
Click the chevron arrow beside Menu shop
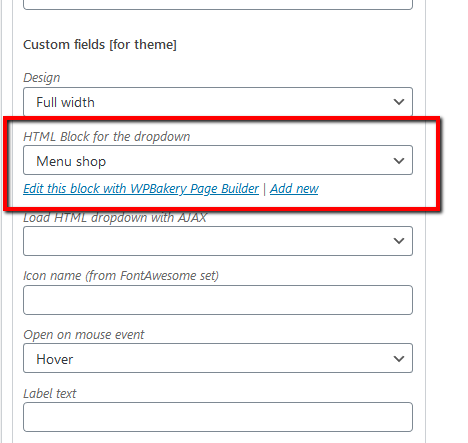[x=399, y=161]
